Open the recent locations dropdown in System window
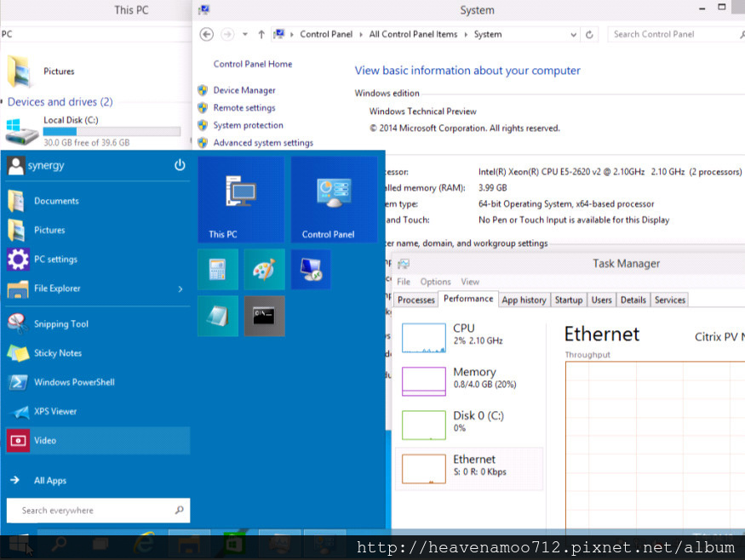 click(244, 34)
